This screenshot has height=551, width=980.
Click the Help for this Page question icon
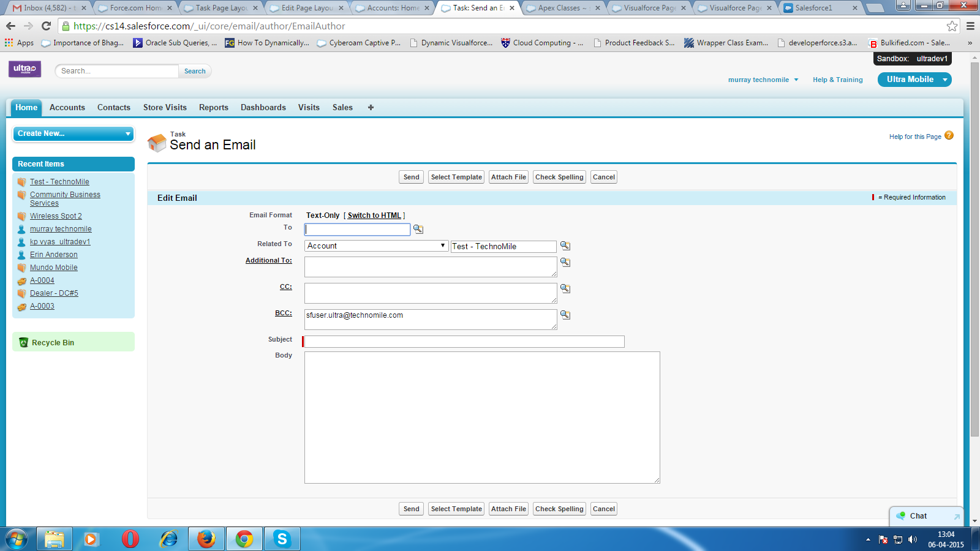(x=949, y=136)
